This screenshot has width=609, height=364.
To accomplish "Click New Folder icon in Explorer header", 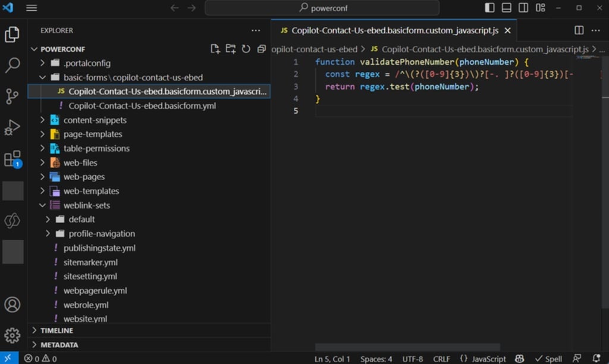I will click(231, 49).
